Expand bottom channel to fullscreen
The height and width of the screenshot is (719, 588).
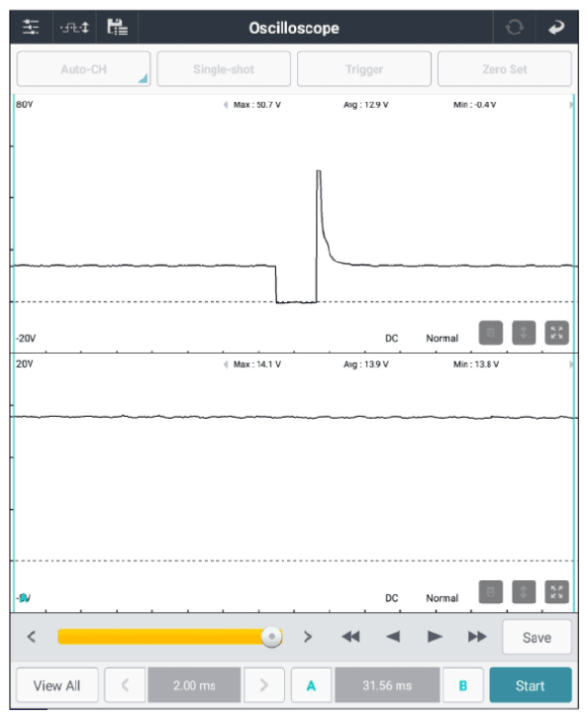556,592
